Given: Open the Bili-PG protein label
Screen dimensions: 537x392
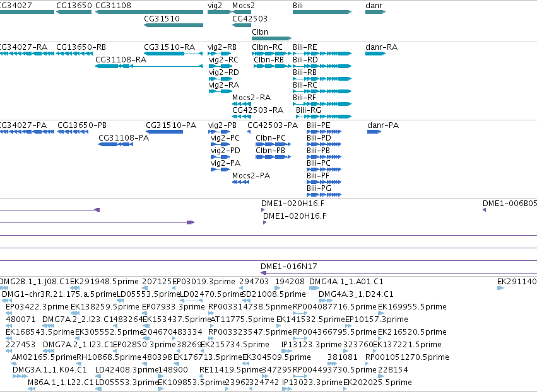Looking at the screenshot, I should 319,188.
